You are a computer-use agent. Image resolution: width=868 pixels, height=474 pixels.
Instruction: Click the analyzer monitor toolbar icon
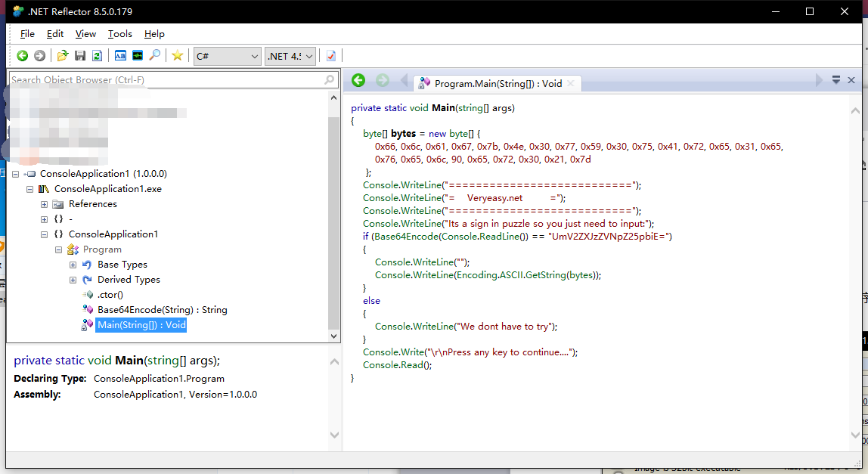(138, 56)
